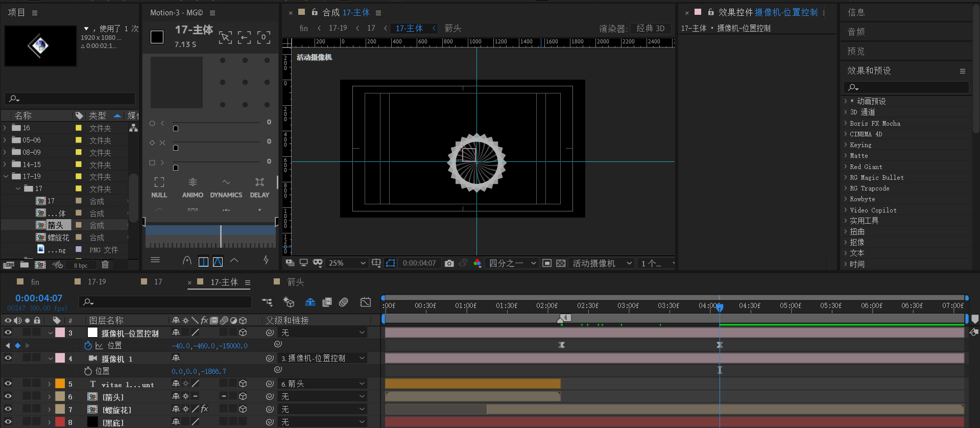The width and height of the screenshot is (980, 428).
Task: Open the DYNAMICS tool in Motion-3
Action: [226, 187]
